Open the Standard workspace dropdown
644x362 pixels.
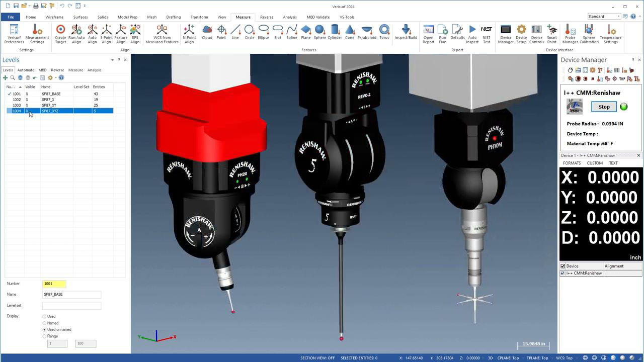coord(618,17)
